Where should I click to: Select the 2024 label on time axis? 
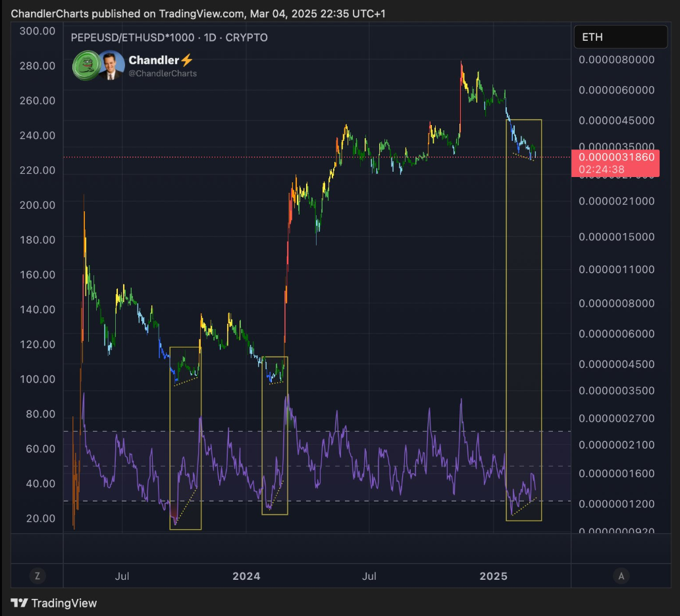click(246, 577)
